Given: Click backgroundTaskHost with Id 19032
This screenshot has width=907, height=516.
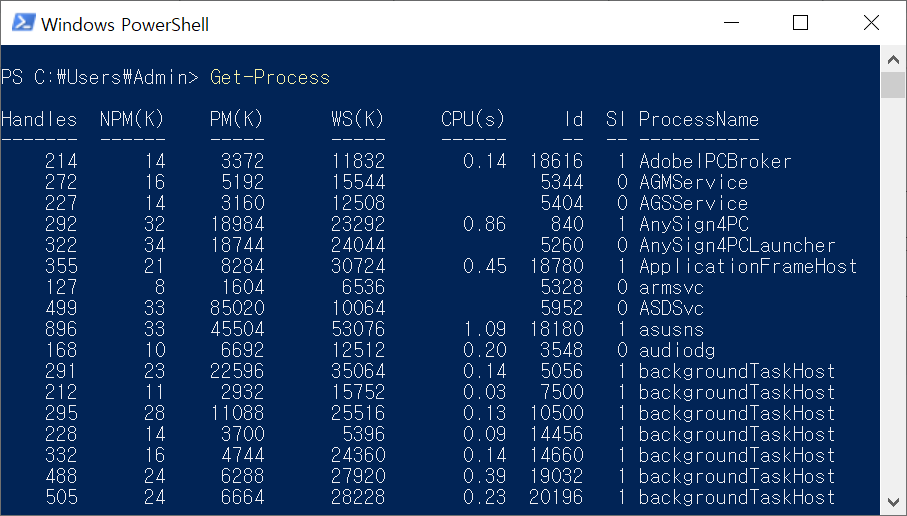Looking at the screenshot, I should click(737, 477).
